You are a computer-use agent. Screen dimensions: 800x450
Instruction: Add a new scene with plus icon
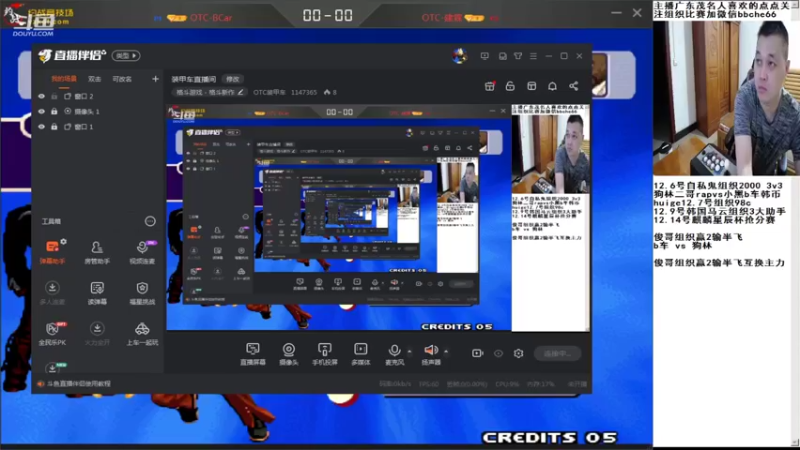(x=155, y=79)
